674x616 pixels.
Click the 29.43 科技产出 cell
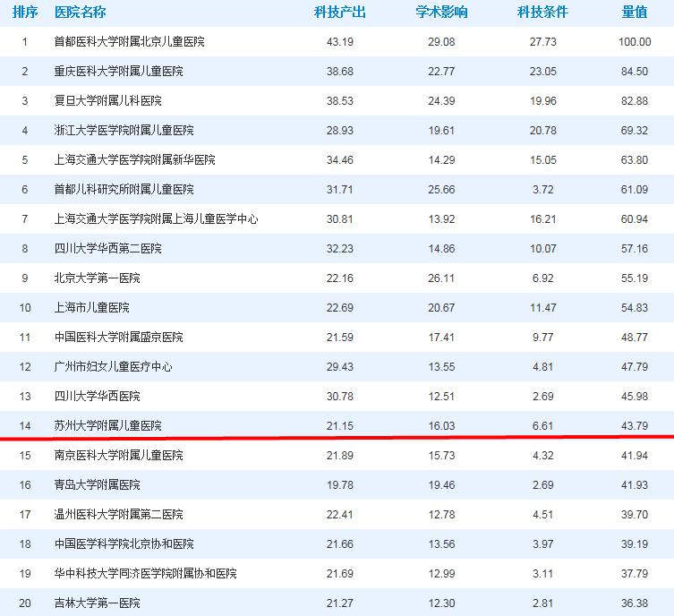tap(339, 367)
